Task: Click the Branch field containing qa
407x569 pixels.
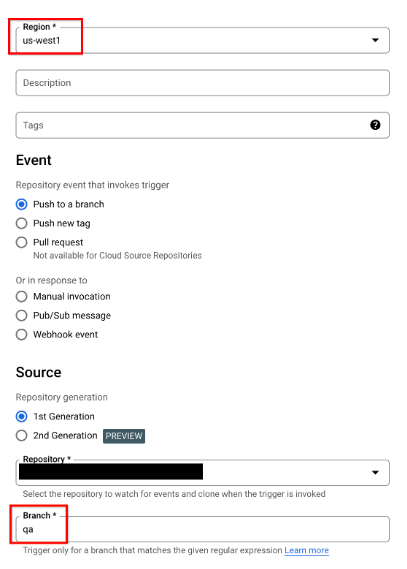Action: [x=202, y=529]
